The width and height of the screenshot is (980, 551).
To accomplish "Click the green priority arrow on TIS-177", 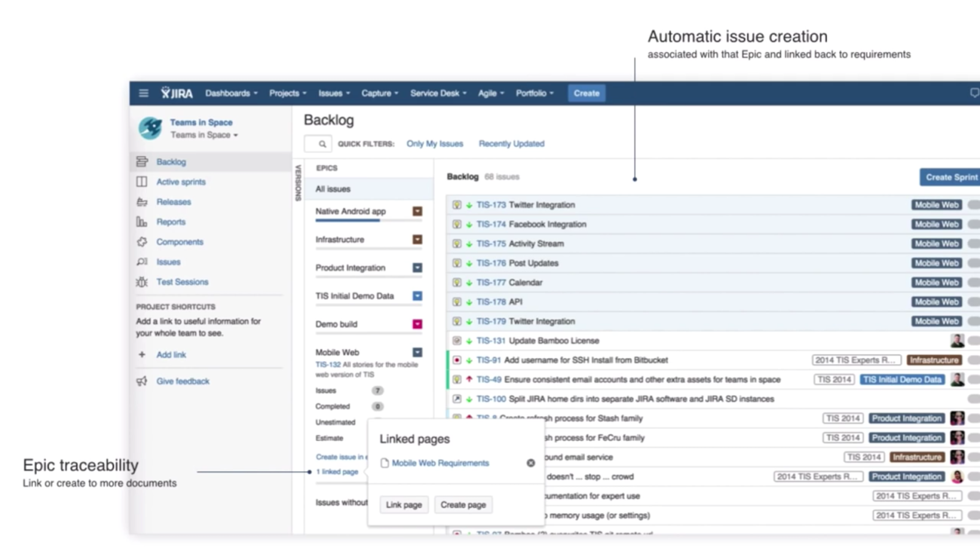I will (469, 283).
